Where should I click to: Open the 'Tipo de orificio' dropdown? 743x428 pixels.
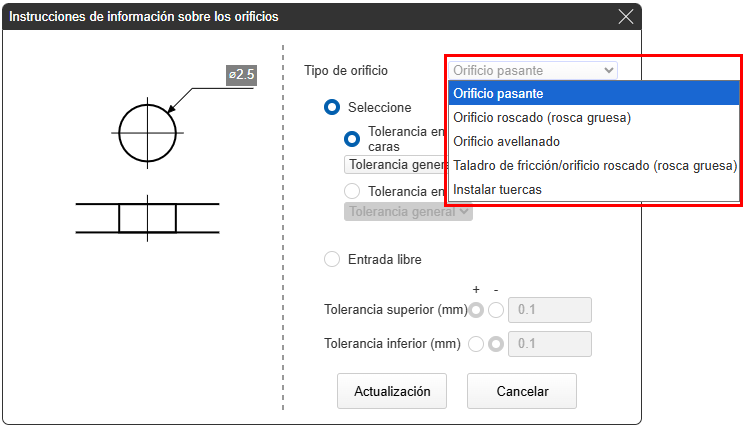(x=532, y=70)
